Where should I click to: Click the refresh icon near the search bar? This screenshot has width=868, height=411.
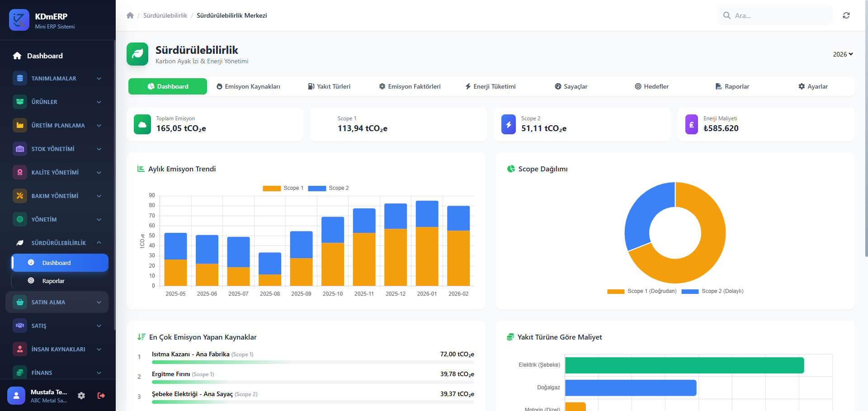tap(846, 15)
